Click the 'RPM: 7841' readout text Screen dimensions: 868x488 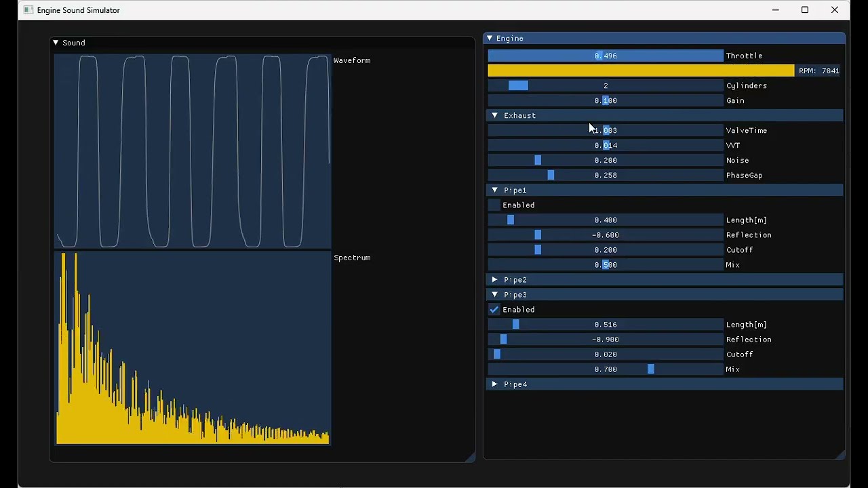pyautogui.click(x=819, y=70)
